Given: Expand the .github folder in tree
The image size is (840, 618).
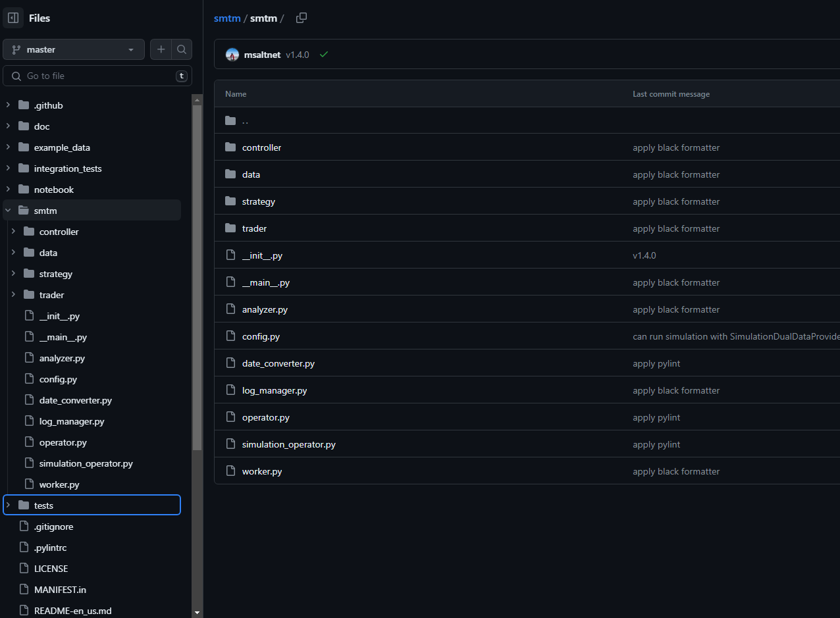Looking at the screenshot, I should tap(8, 105).
